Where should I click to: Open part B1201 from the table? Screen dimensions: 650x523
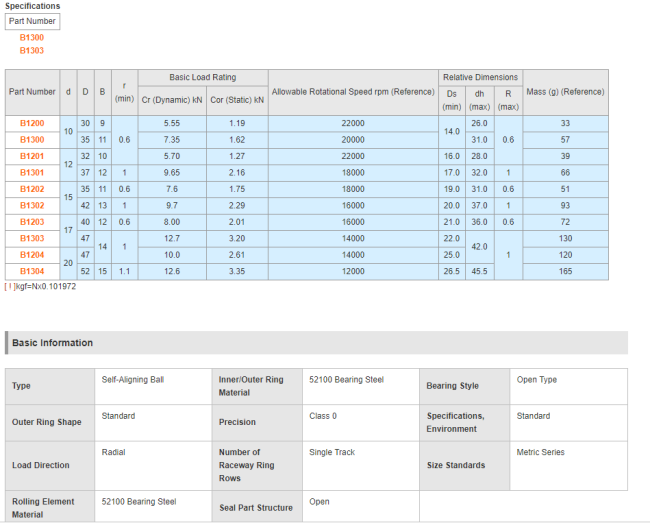(32, 156)
